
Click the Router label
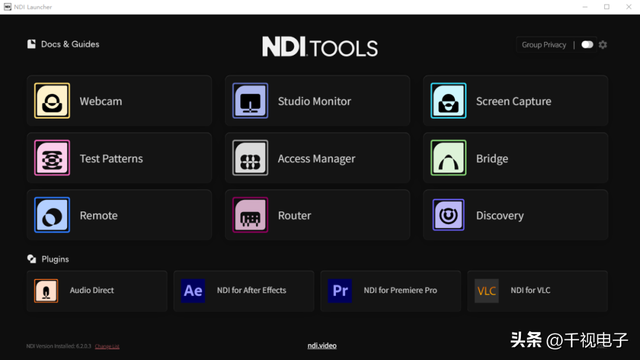click(294, 216)
